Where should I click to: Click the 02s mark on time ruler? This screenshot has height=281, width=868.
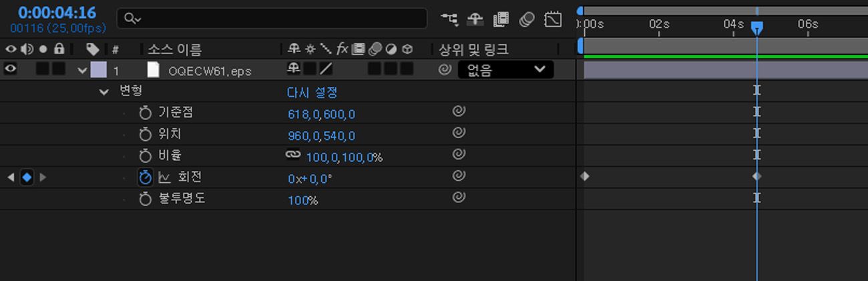[x=658, y=24]
